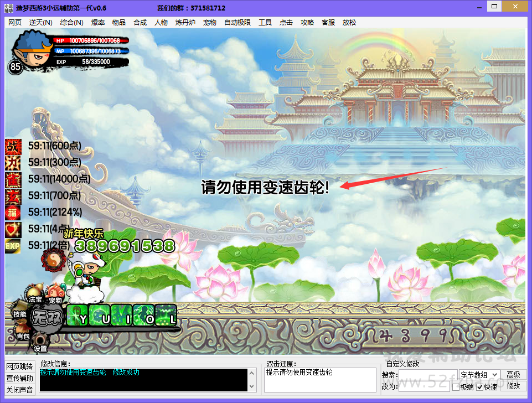This screenshot has height=403, width=532.
Task: Click the yin-yang talisman icon
Action: 53,260
